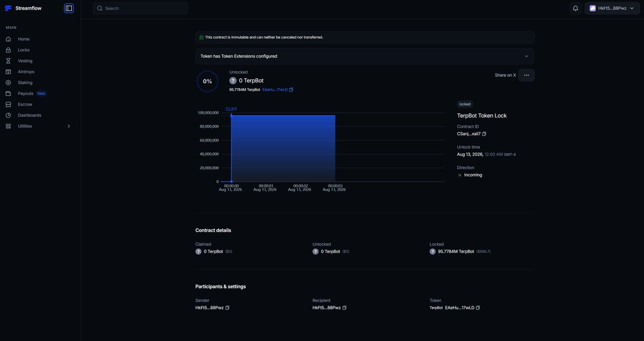Copy the Token address in Participants section
This screenshot has width=644, height=341.
478,308
